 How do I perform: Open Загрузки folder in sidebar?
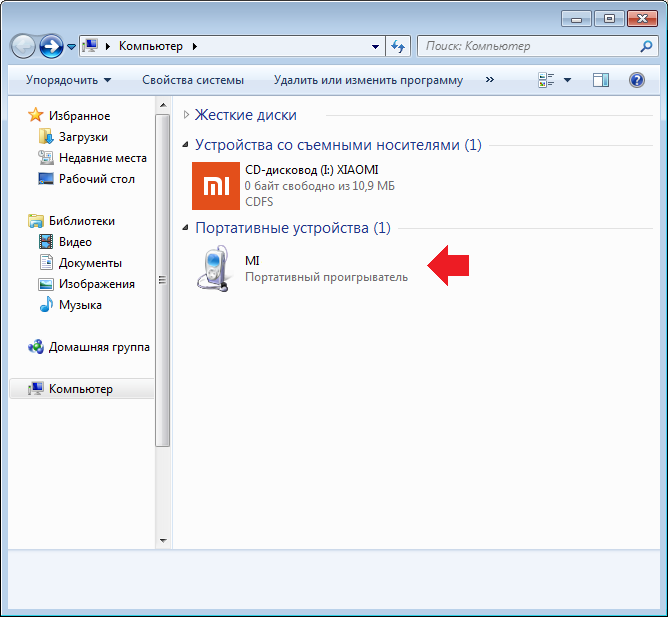[83, 137]
